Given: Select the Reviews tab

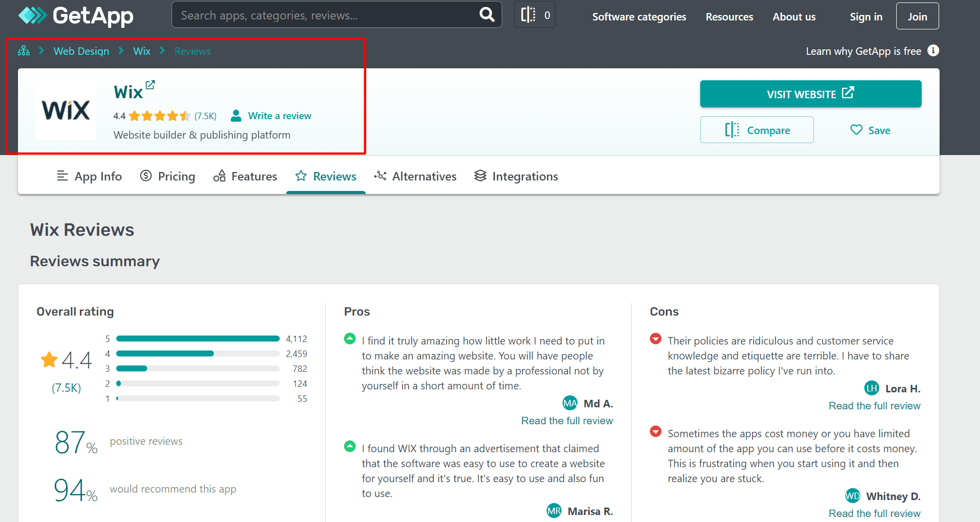Looking at the screenshot, I should click(x=326, y=176).
